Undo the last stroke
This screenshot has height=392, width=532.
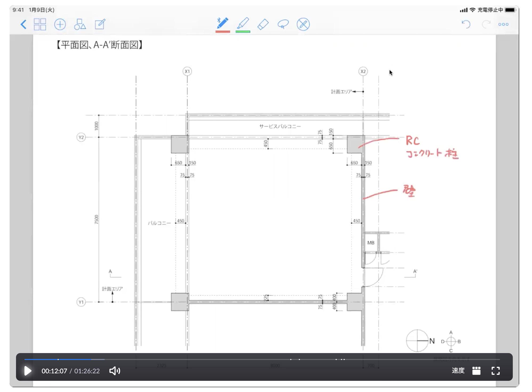coord(466,24)
